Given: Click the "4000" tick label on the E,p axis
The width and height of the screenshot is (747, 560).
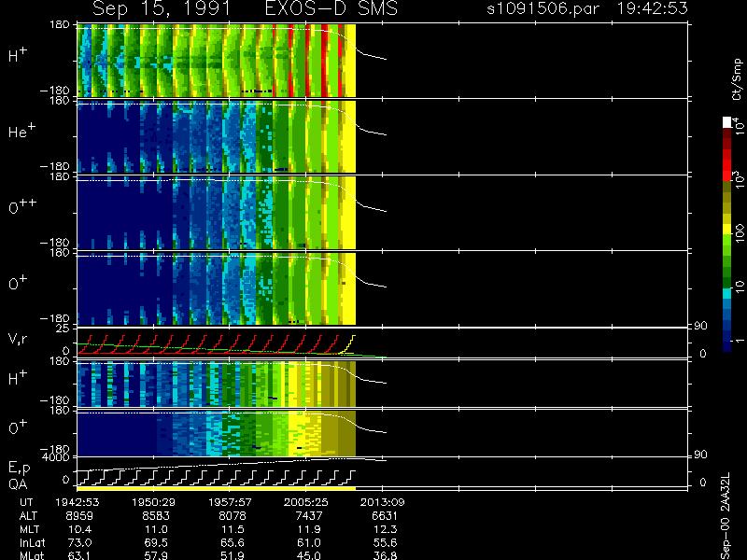Looking at the screenshot, I should (56, 457).
